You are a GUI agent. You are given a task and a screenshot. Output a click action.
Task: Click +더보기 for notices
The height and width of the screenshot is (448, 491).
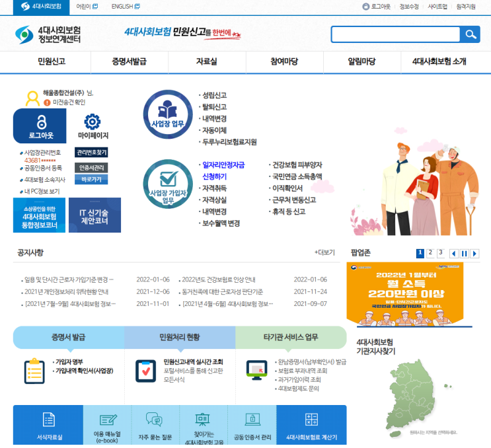coord(324,252)
